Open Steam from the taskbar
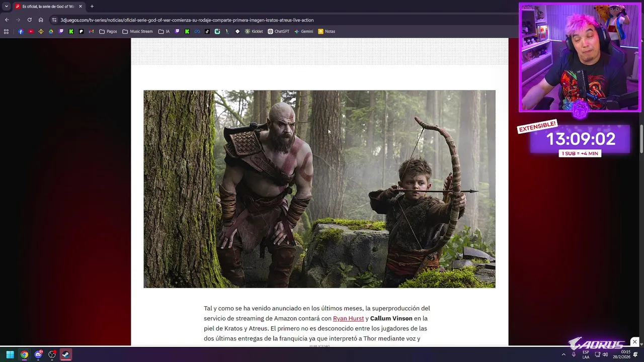This screenshot has width=644, height=362. pyautogui.click(x=66, y=354)
